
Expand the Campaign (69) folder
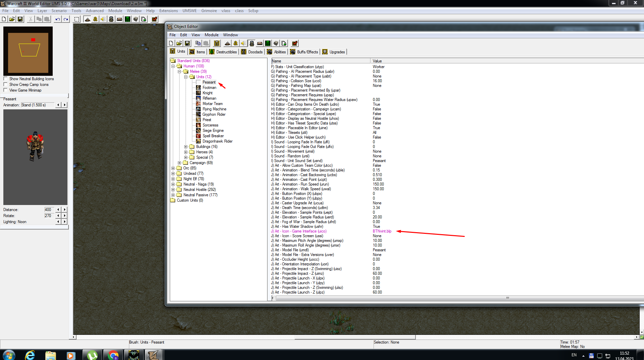point(180,163)
